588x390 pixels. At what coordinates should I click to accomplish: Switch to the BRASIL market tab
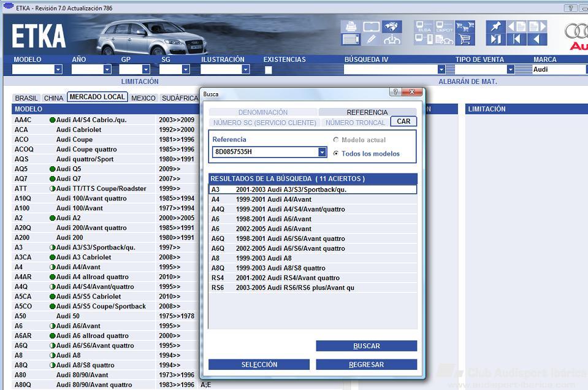(26, 98)
